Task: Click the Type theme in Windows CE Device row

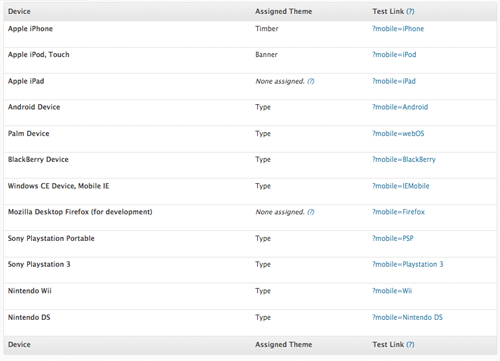Action: pos(263,186)
